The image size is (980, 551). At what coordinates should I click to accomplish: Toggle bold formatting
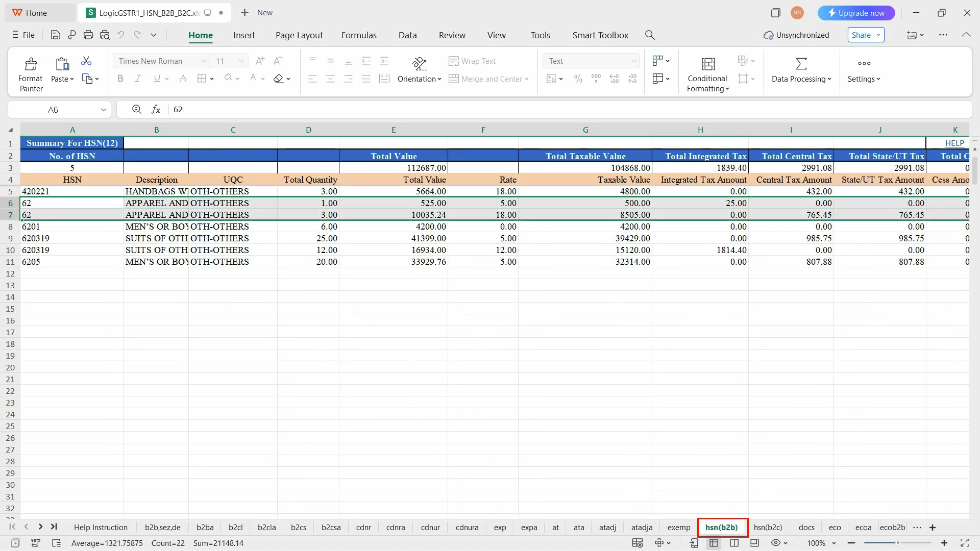[x=120, y=79]
